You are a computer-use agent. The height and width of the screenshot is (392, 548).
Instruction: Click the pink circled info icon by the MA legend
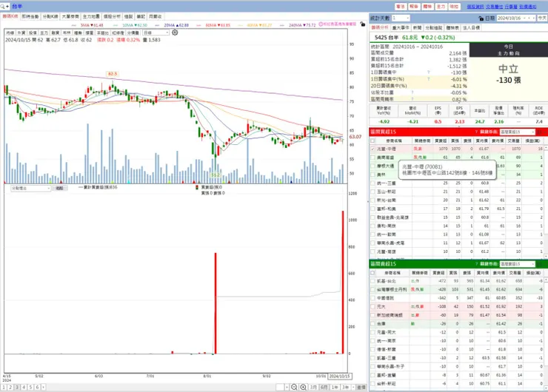[321, 24]
